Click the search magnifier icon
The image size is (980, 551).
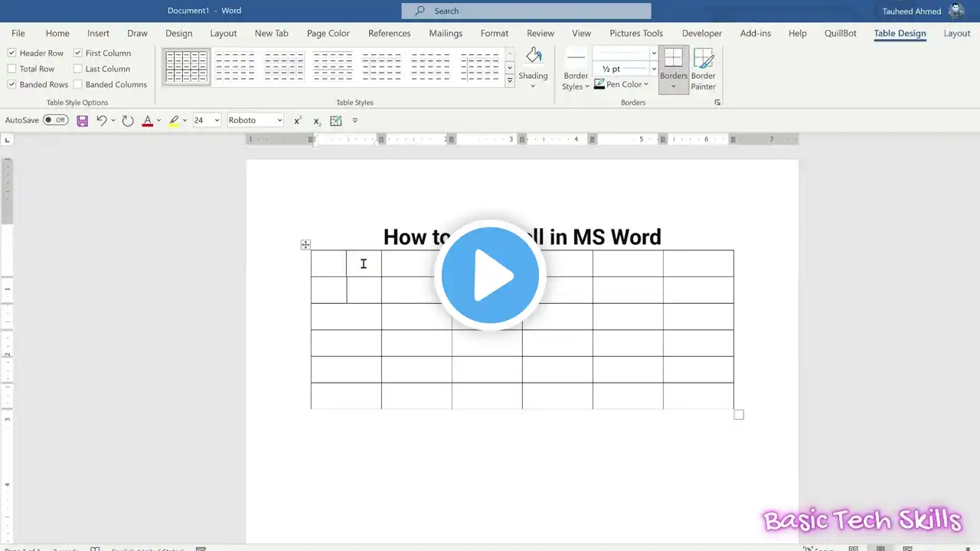point(420,11)
